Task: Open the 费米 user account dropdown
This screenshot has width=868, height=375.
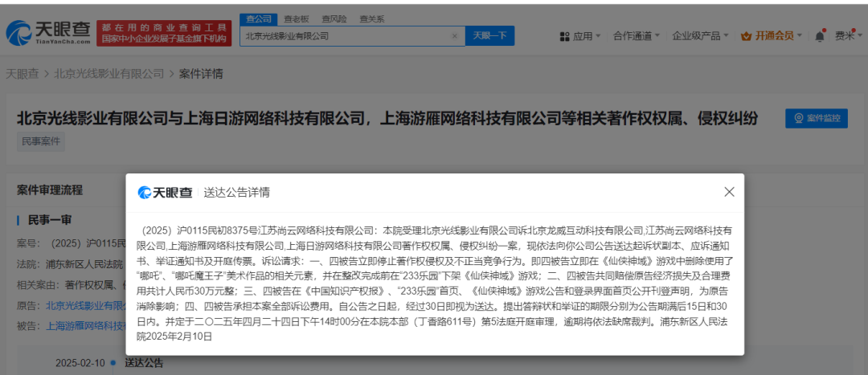Action: click(x=849, y=36)
